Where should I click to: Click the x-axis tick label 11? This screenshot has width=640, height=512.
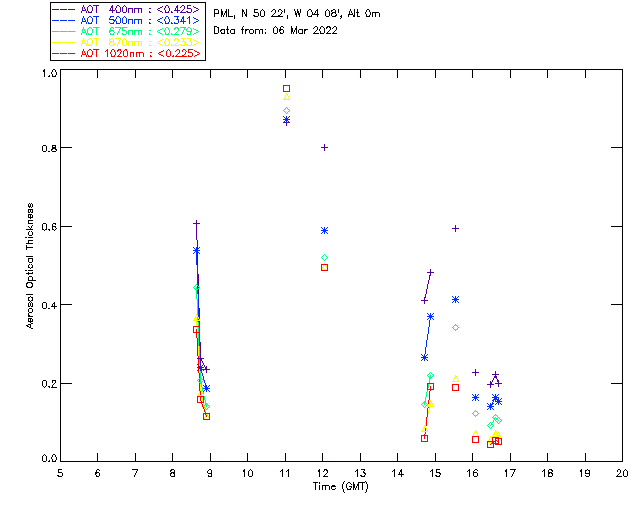pyautogui.click(x=285, y=473)
